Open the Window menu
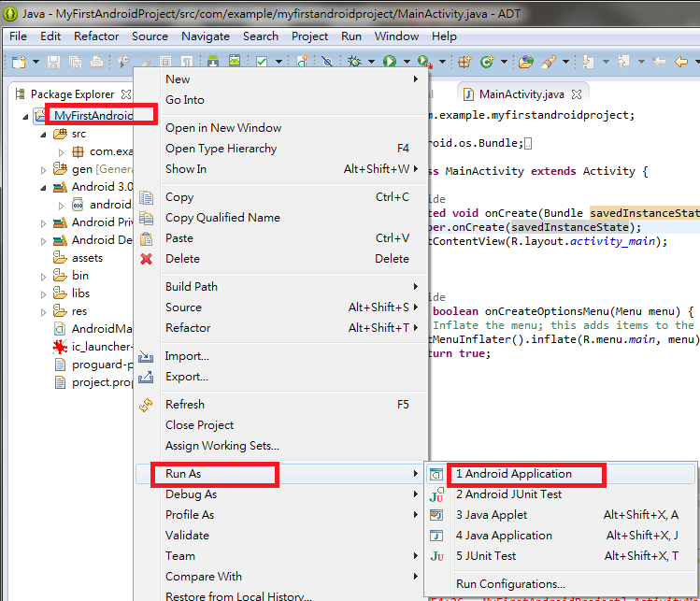This screenshot has width=700, height=601. point(396,36)
